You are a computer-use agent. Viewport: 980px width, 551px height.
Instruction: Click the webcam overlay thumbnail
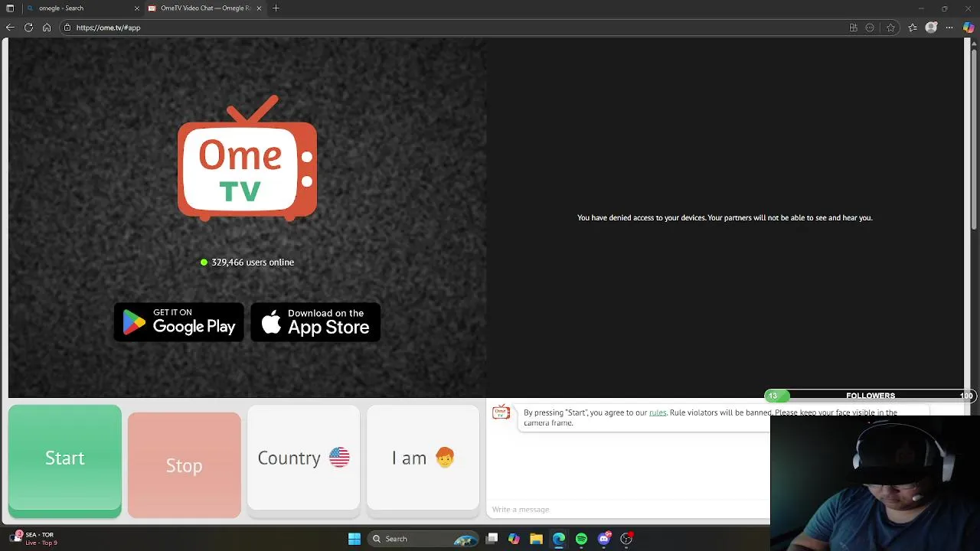coord(875,484)
